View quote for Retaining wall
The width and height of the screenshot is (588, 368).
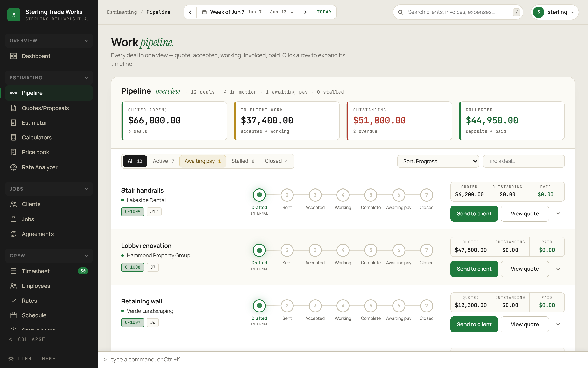[525, 324]
